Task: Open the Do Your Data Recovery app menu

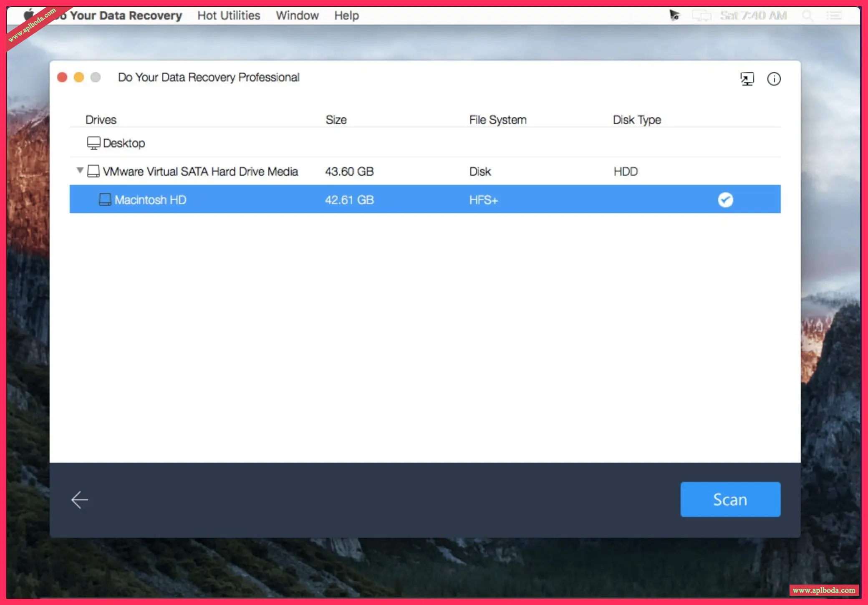Action: click(x=119, y=15)
